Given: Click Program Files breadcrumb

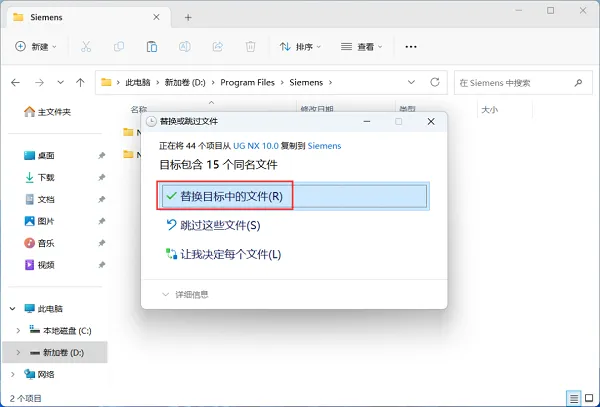Looking at the screenshot, I should [248, 83].
